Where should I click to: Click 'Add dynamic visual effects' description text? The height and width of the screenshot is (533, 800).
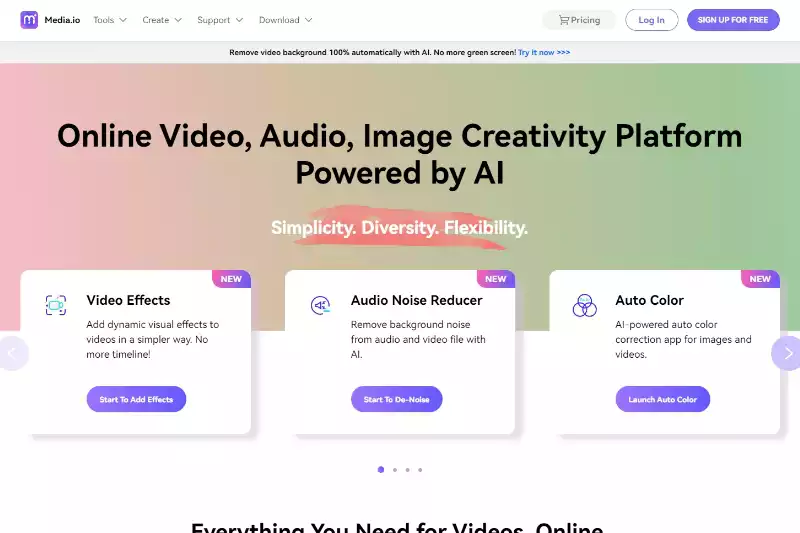(153, 339)
